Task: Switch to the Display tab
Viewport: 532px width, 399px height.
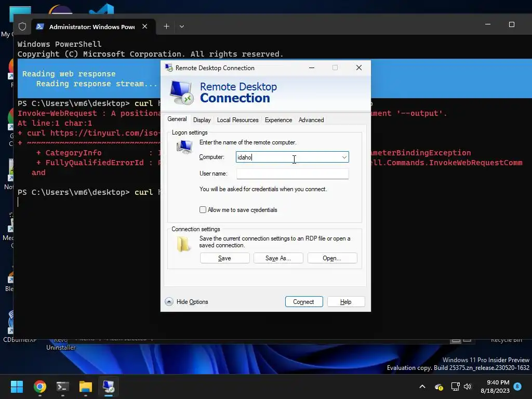Action: pyautogui.click(x=202, y=120)
